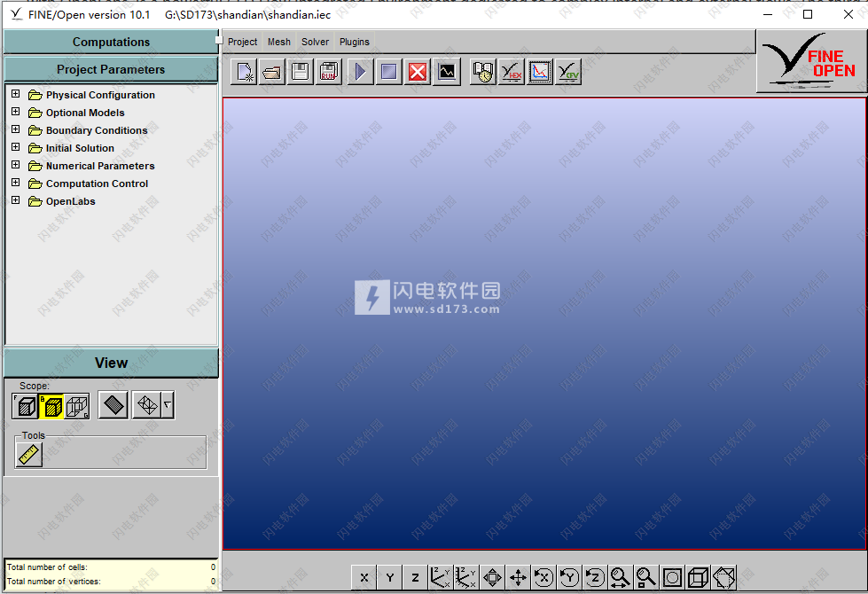The width and height of the screenshot is (868, 594).
Task: Click the Computations panel header
Action: click(111, 42)
